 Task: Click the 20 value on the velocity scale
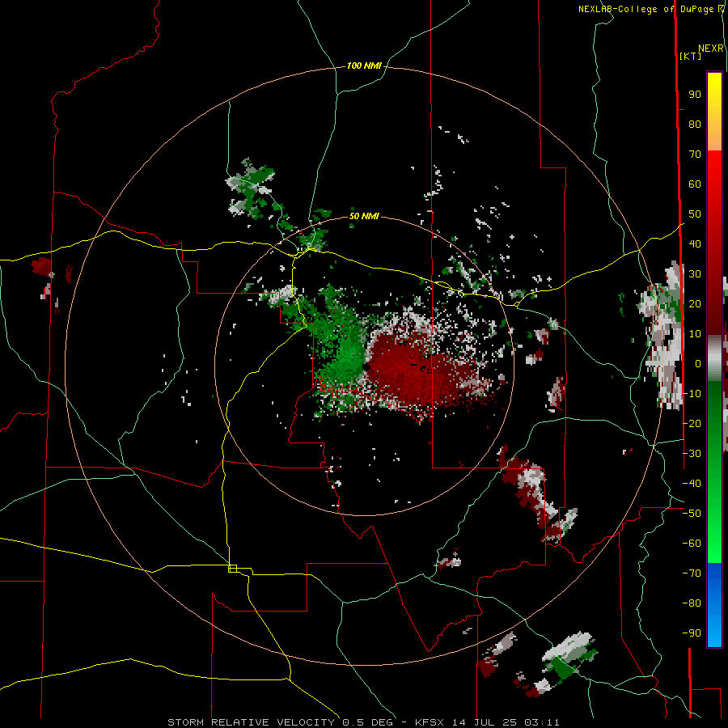pos(695,304)
